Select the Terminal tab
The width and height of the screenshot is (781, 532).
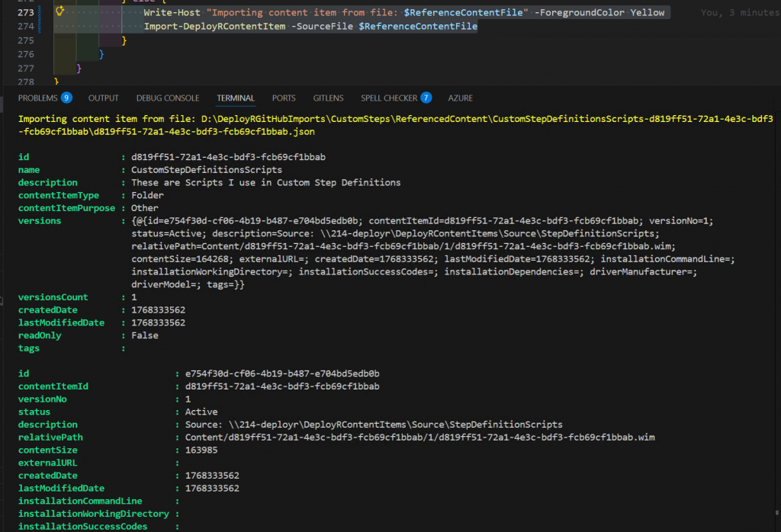(x=236, y=98)
